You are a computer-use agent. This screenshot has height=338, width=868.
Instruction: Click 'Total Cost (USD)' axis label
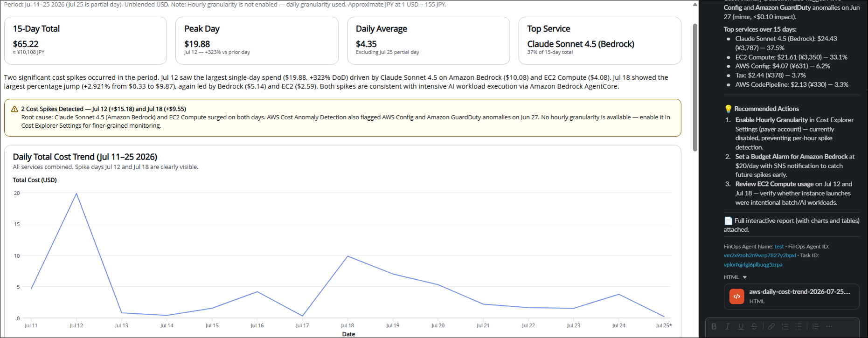(35, 180)
